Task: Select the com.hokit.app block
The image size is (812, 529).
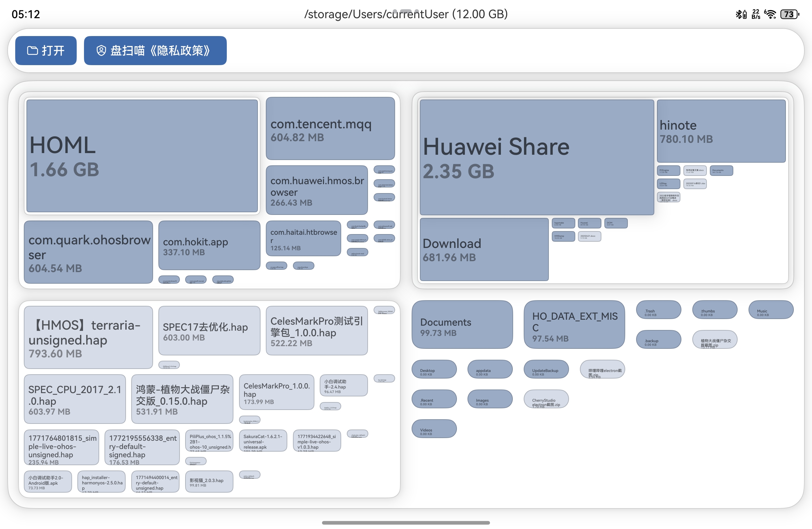Action: pyautogui.click(x=209, y=245)
